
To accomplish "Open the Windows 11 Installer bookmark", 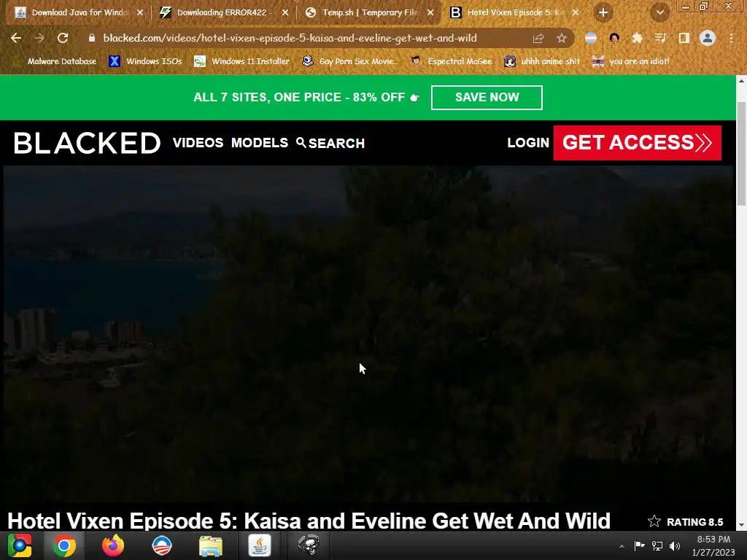I will coord(242,61).
